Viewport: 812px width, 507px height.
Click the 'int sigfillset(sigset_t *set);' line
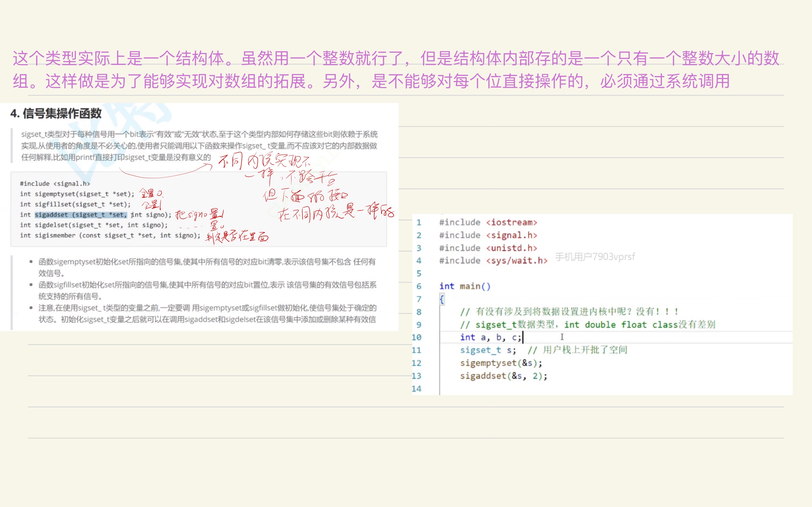75,204
